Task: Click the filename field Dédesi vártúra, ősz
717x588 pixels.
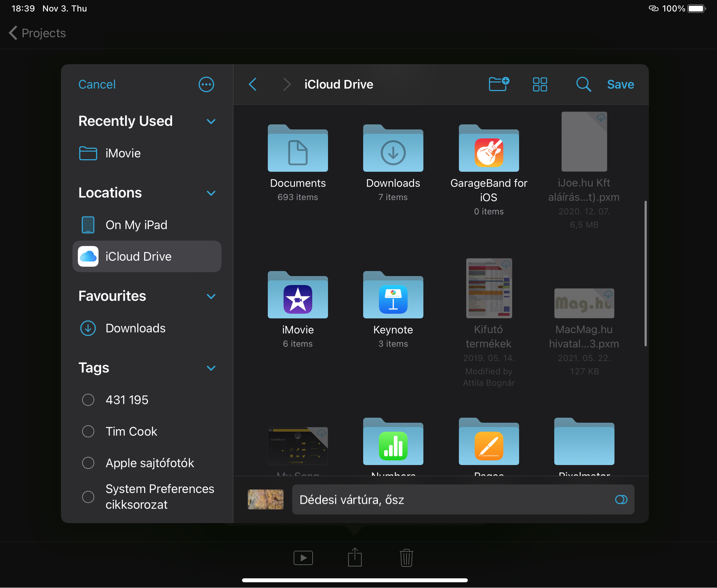Action: pyautogui.click(x=463, y=500)
